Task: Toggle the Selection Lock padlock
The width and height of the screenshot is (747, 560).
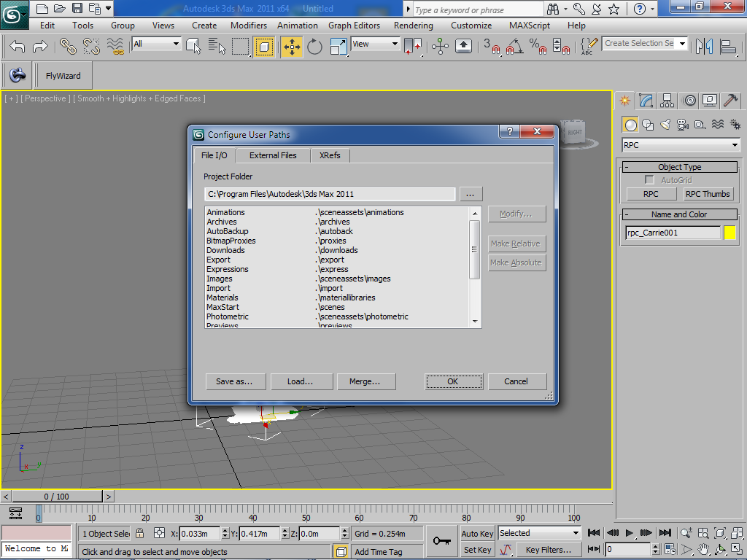Action: tap(139, 533)
